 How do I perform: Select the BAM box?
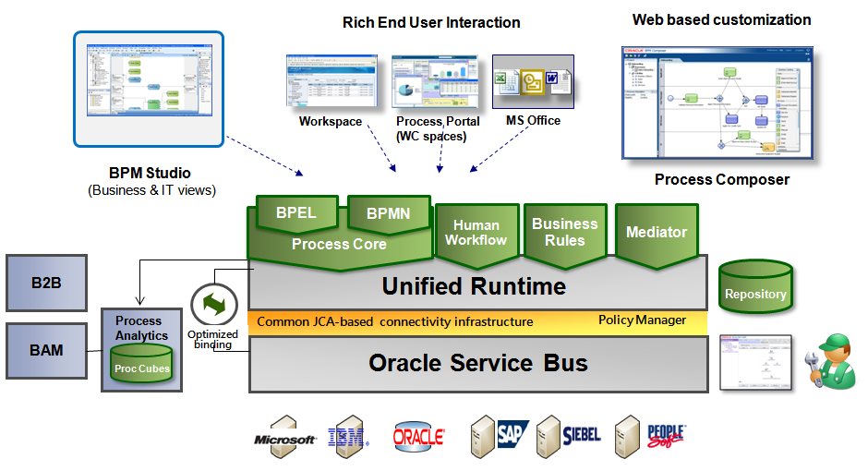(46, 351)
